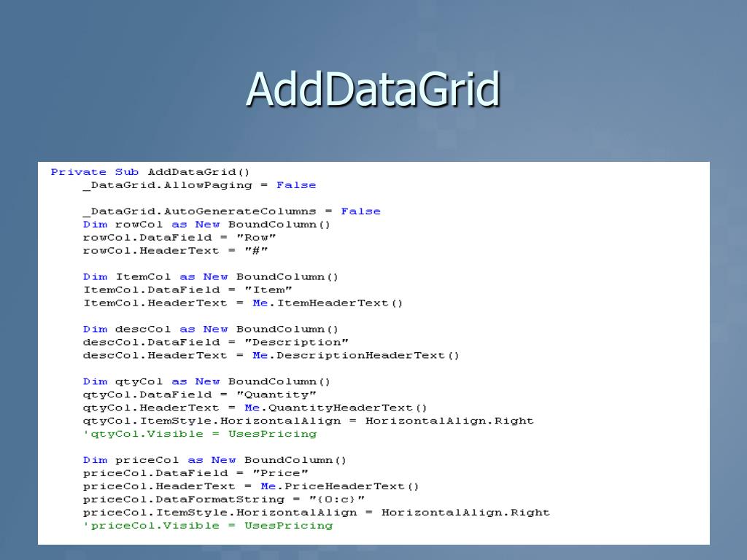This screenshot has height=560, width=747.
Task: Click 'priceCol.DataField = "Price"' line
Action: (x=196, y=473)
